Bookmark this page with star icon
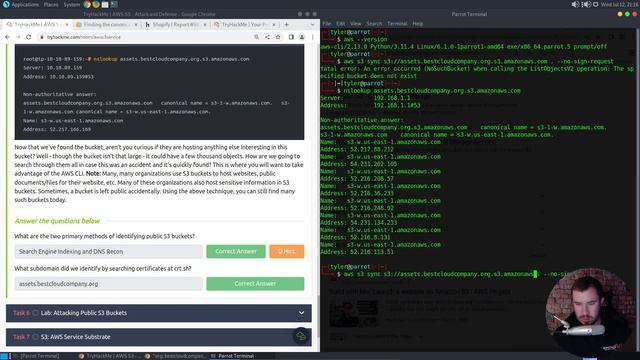 pyautogui.click(x=278, y=37)
